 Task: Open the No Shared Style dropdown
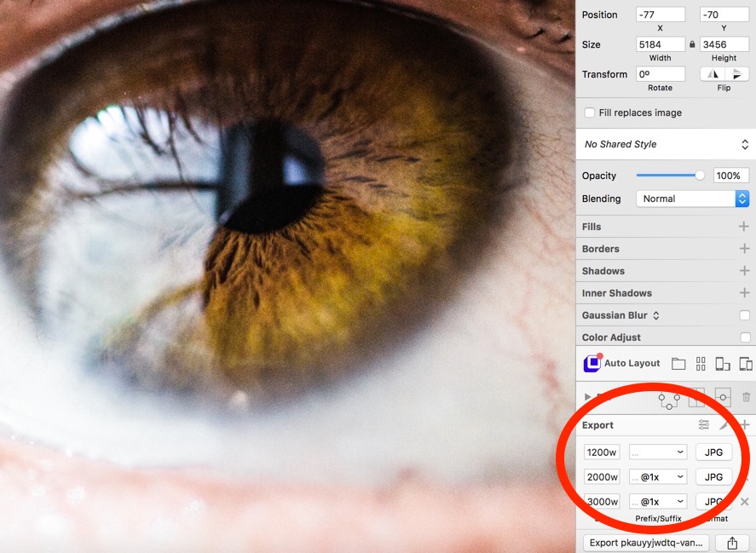(x=666, y=144)
